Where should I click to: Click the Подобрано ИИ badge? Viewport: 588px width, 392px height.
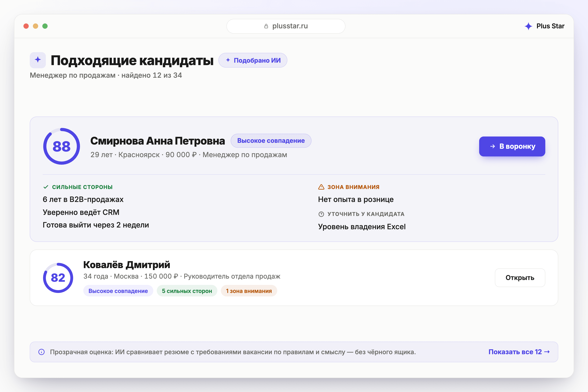point(253,60)
